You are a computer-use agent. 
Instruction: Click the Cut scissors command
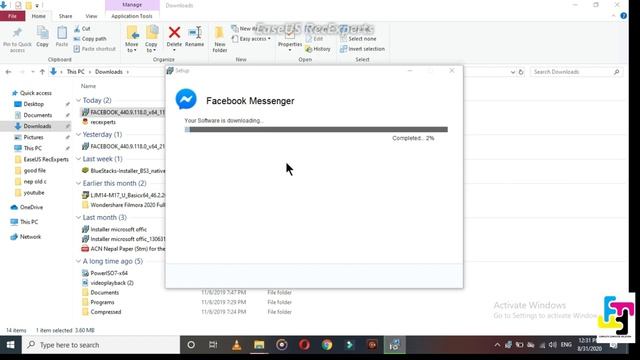82,29
